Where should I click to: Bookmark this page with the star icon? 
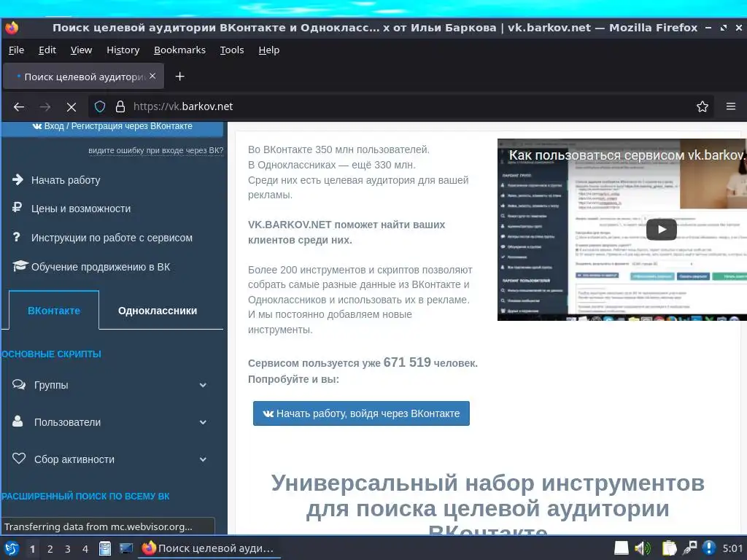click(703, 106)
